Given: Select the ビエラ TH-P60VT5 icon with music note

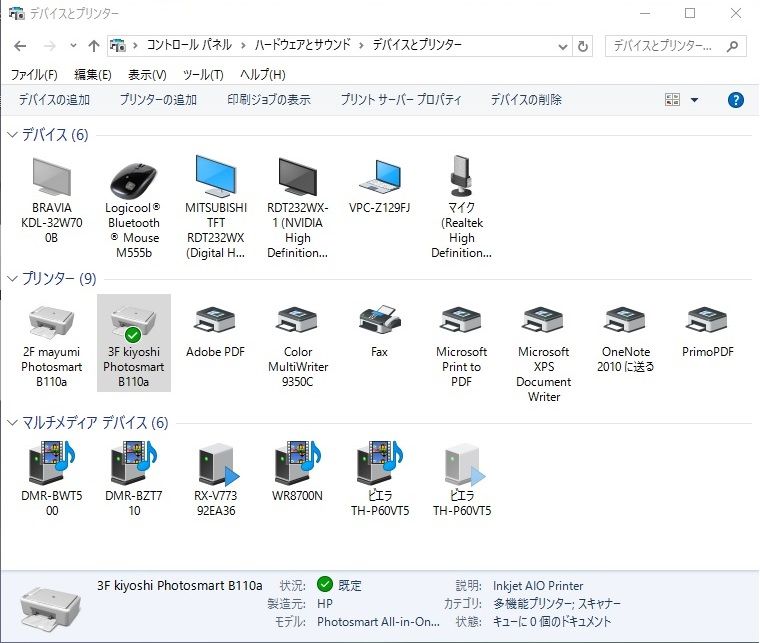Looking at the screenshot, I should point(380,463).
